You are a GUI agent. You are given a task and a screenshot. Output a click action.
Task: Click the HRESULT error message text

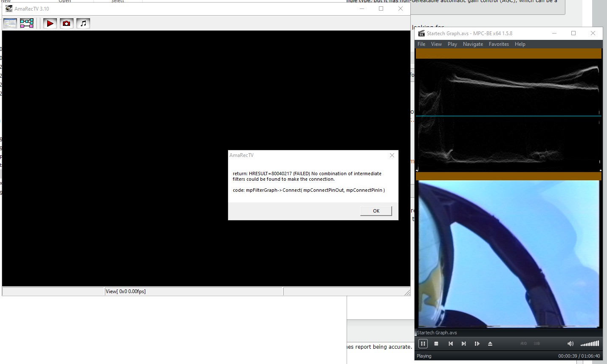click(x=307, y=176)
